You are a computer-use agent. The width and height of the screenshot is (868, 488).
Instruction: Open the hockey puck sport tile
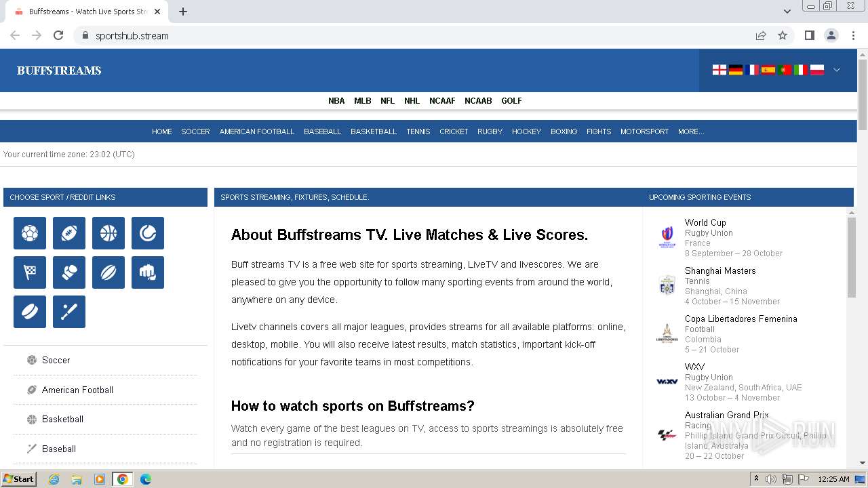click(30, 312)
